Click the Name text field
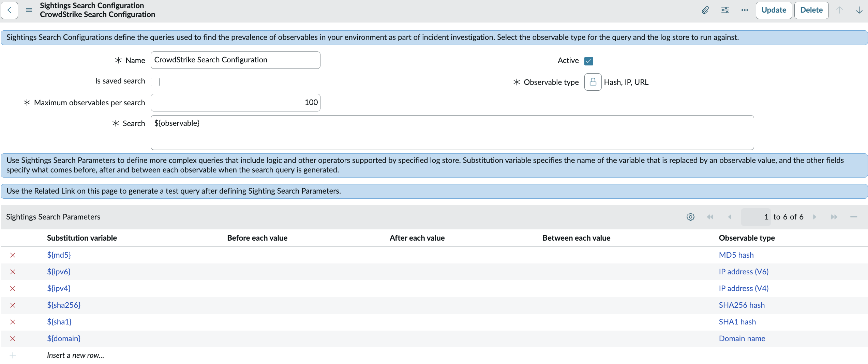The width and height of the screenshot is (868, 364). 235,60
